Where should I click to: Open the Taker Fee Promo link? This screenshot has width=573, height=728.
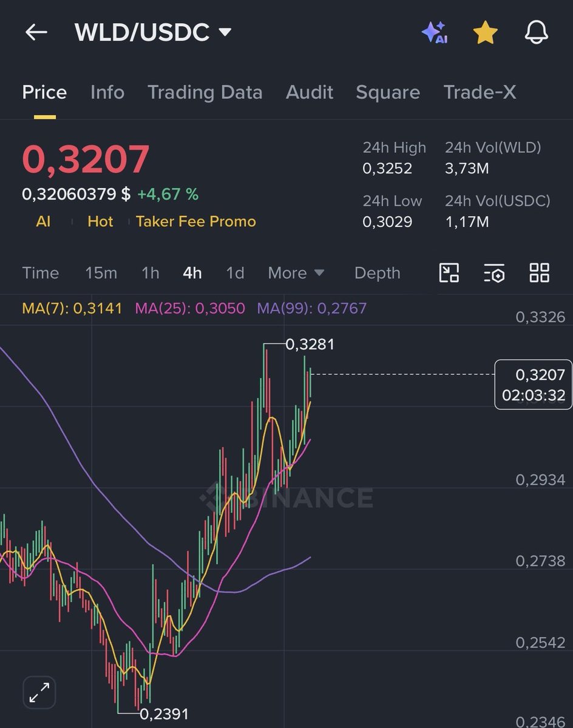click(x=196, y=221)
